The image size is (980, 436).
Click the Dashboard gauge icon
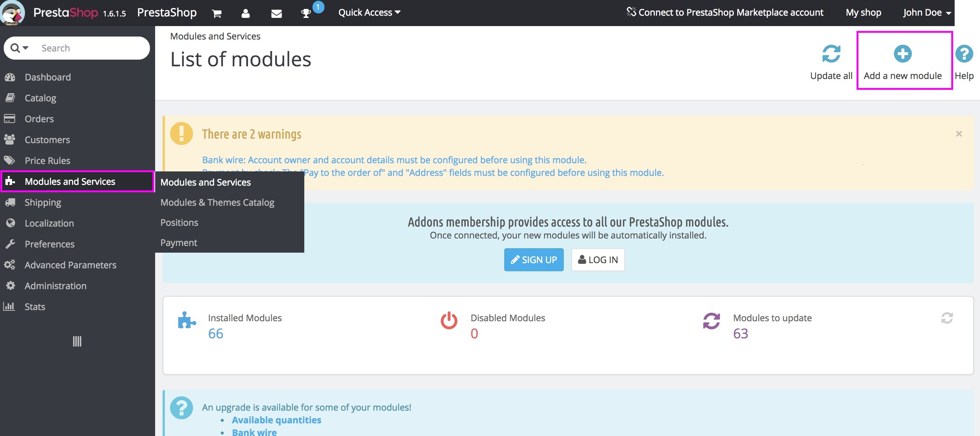point(10,77)
